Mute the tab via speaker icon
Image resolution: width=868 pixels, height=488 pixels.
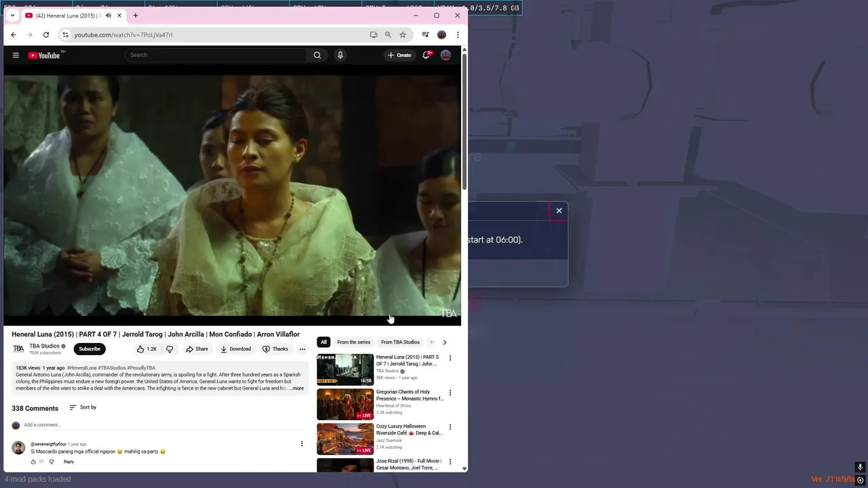click(108, 16)
